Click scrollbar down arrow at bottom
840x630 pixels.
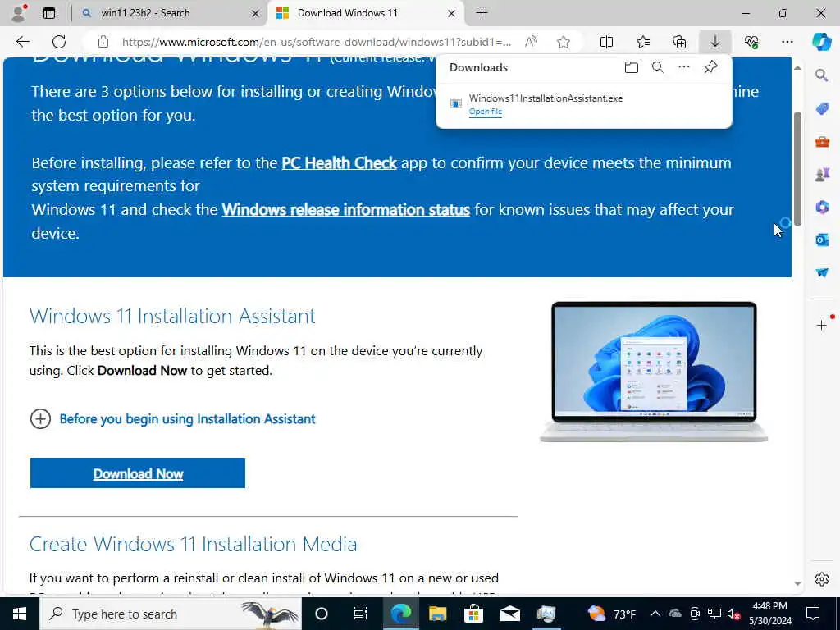coord(797,583)
